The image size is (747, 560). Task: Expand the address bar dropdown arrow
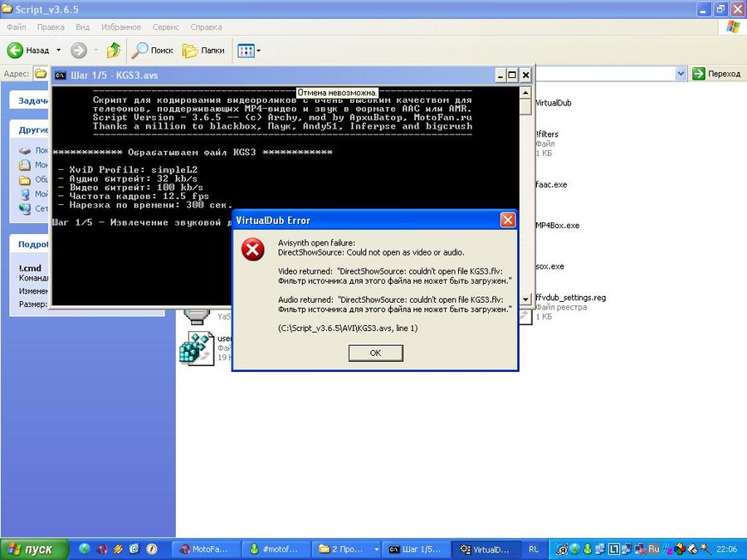tap(681, 73)
